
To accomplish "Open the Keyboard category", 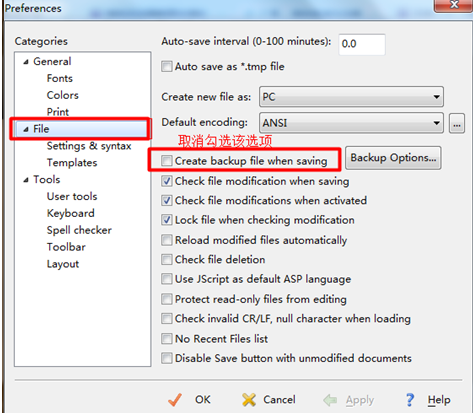I will 71,213.
